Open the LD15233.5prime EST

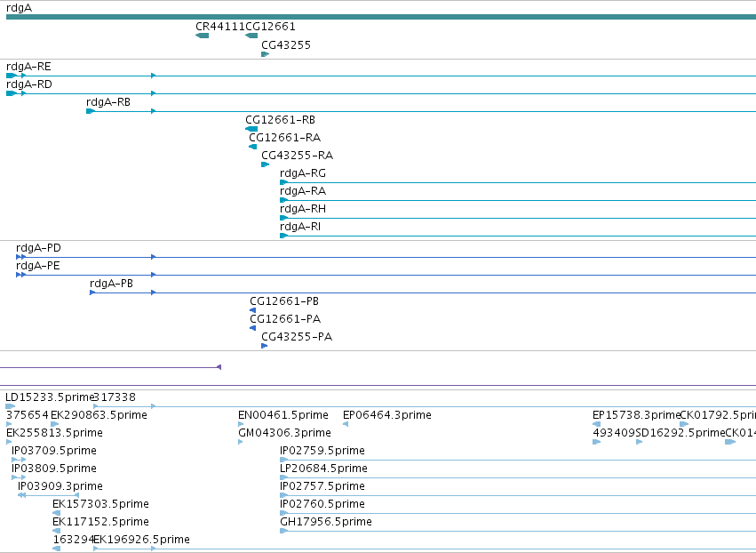(x=10, y=406)
